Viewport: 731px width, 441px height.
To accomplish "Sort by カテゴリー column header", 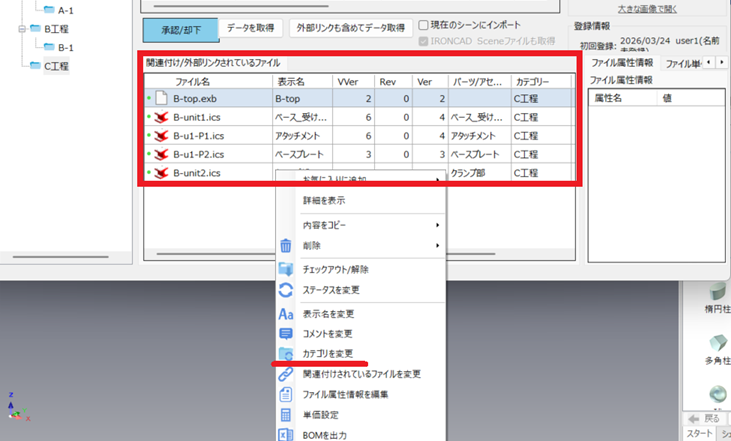I will click(x=541, y=82).
